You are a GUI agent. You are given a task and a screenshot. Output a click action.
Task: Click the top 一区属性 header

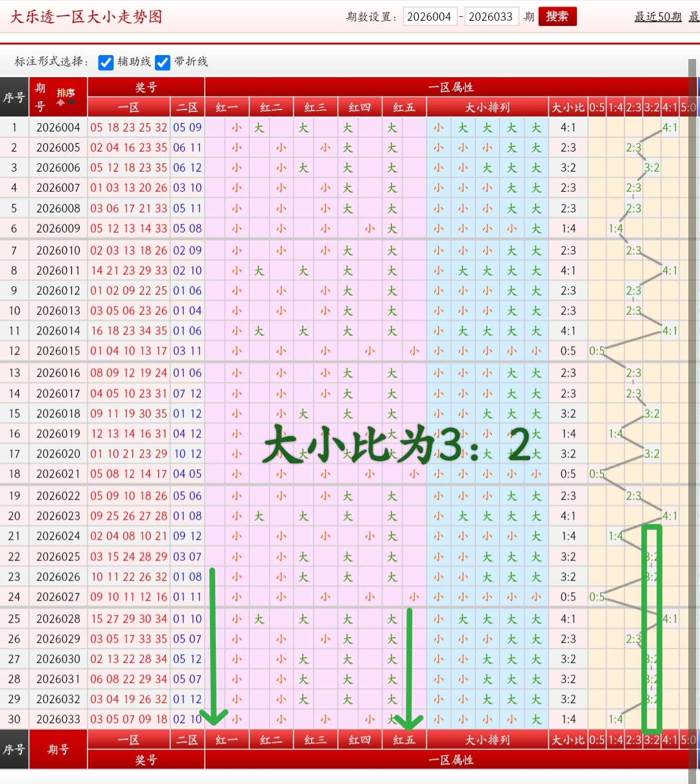(451, 87)
